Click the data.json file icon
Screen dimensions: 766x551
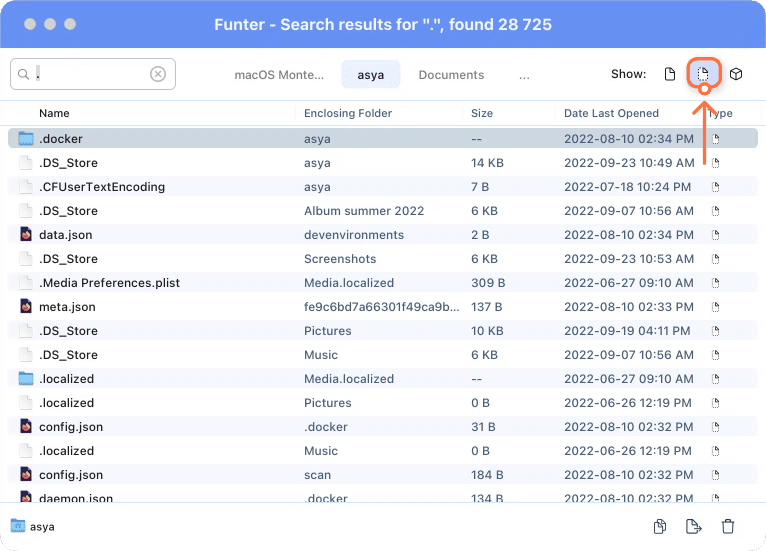[x=26, y=234]
